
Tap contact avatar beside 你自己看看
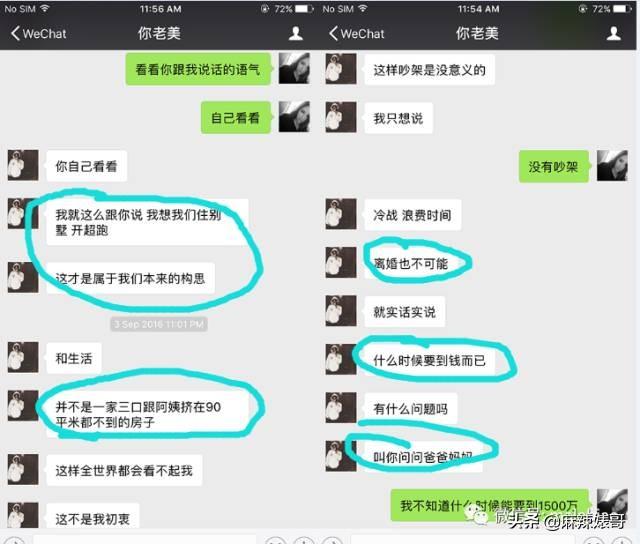(x=23, y=165)
